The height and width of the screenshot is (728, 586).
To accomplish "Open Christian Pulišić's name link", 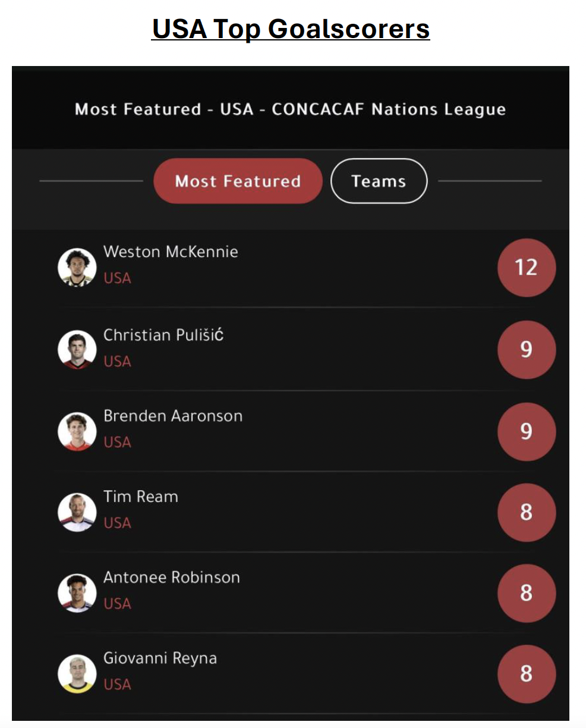I will 163,335.
